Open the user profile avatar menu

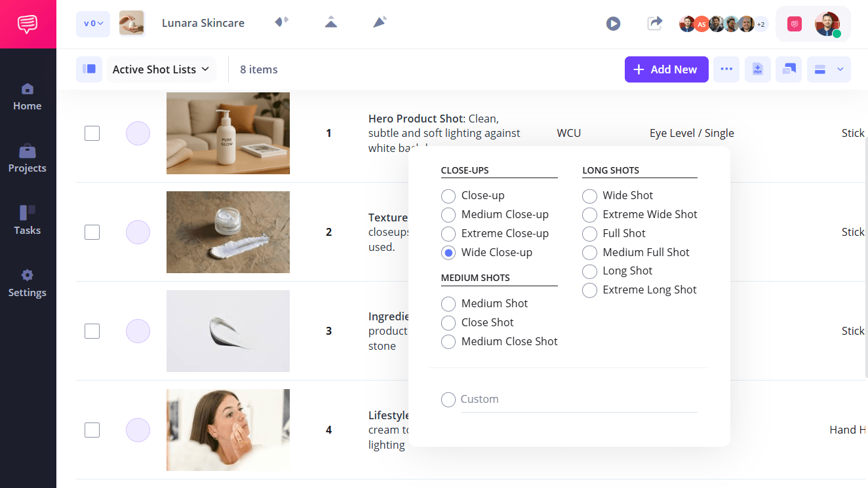(x=827, y=24)
